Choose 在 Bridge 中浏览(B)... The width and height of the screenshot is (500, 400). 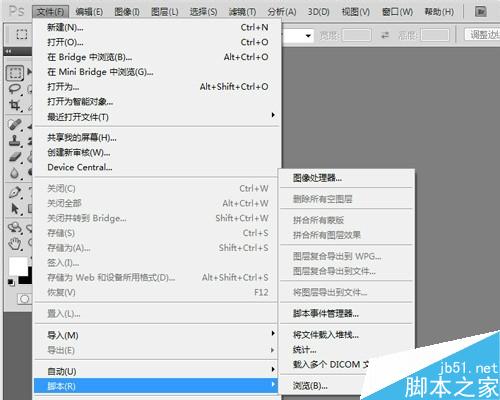[157, 57]
